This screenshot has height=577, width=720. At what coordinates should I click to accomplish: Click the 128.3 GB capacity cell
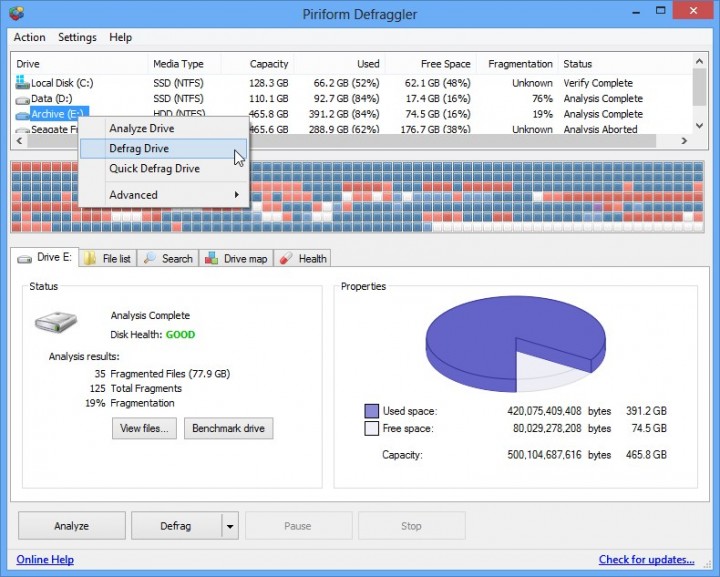269,83
